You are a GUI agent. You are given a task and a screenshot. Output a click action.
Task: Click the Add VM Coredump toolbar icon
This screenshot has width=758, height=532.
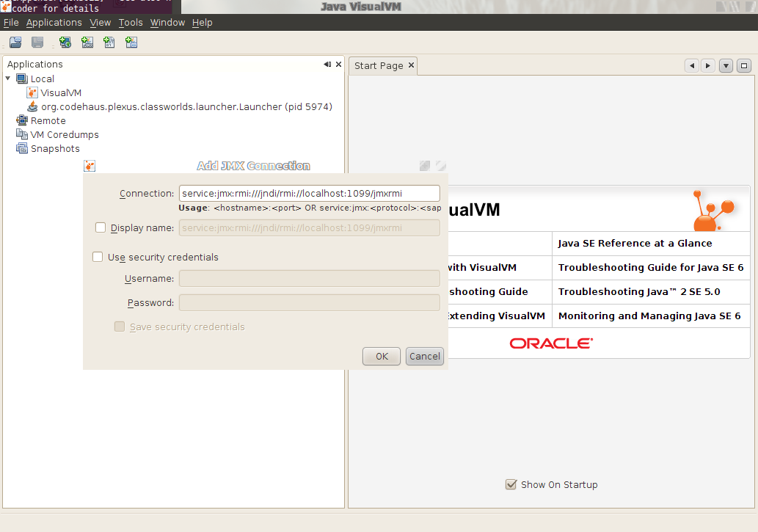(109, 43)
